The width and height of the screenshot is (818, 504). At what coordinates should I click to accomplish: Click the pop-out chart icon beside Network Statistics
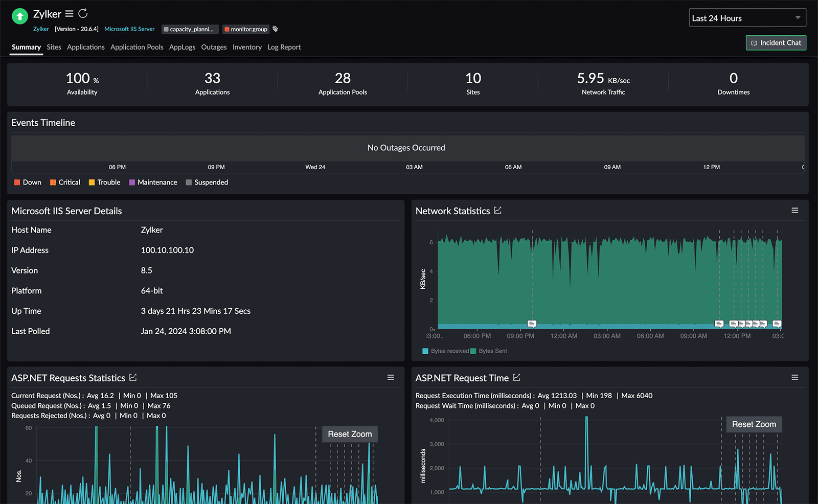coord(498,210)
